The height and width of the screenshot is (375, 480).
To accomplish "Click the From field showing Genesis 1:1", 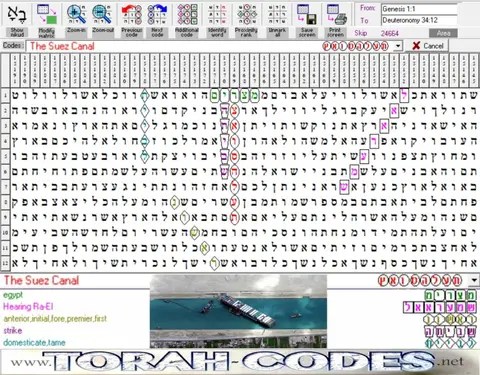I will coord(419,9).
